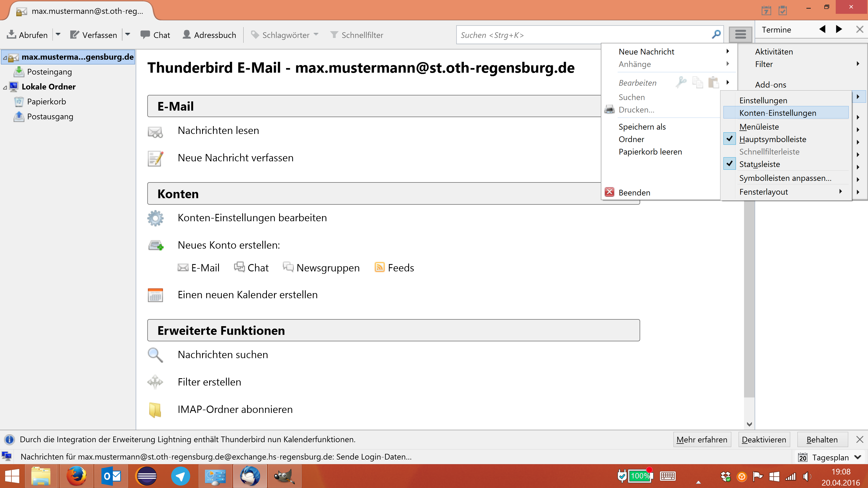
Task: Click the Adressbuch toolbar icon
Action: (x=186, y=35)
